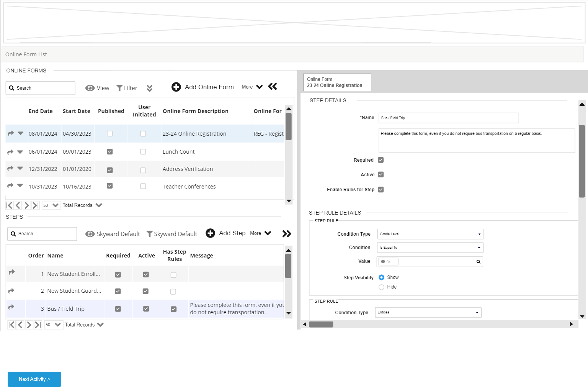The width and height of the screenshot is (588, 387).
Task: Click the share arrow for New Student Guard step
Action: click(11, 291)
